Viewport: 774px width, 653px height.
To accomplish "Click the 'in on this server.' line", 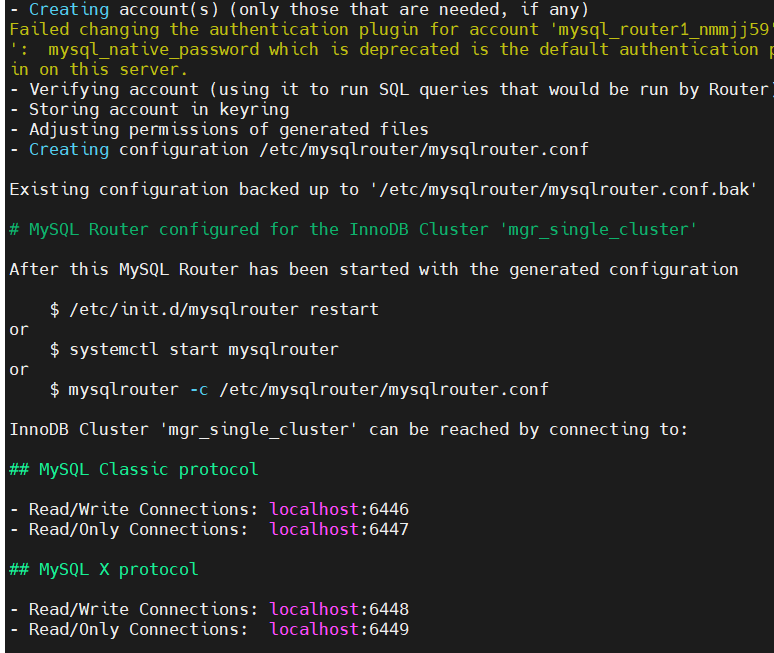I will click(99, 70).
